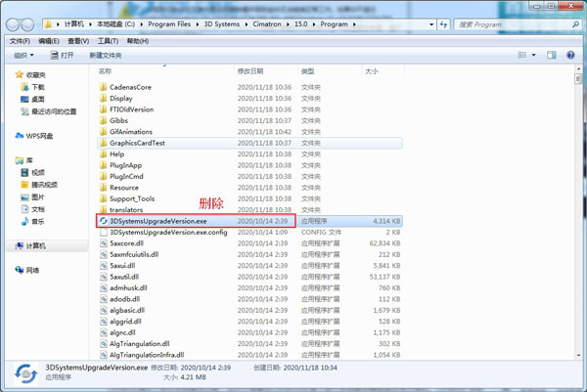587x392 pixels.
Task: Click the refresh button beside address bar
Action: pyautogui.click(x=443, y=24)
